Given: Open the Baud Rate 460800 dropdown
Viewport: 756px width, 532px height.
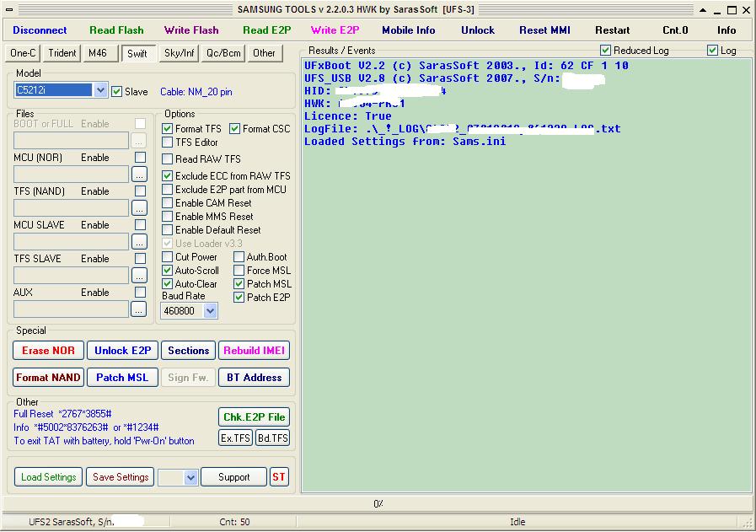Looking at the screenshot, I should tap(210, 311).
